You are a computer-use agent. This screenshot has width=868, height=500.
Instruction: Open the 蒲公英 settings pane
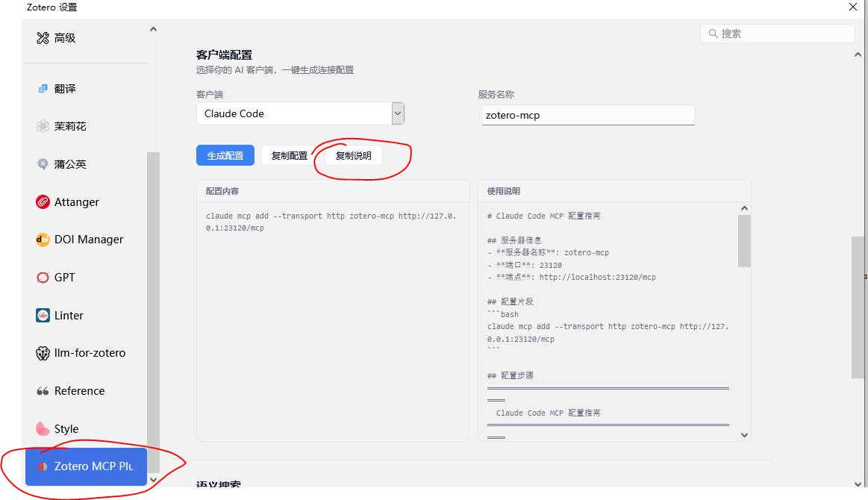pyautogui.click(x=86, y=164)
